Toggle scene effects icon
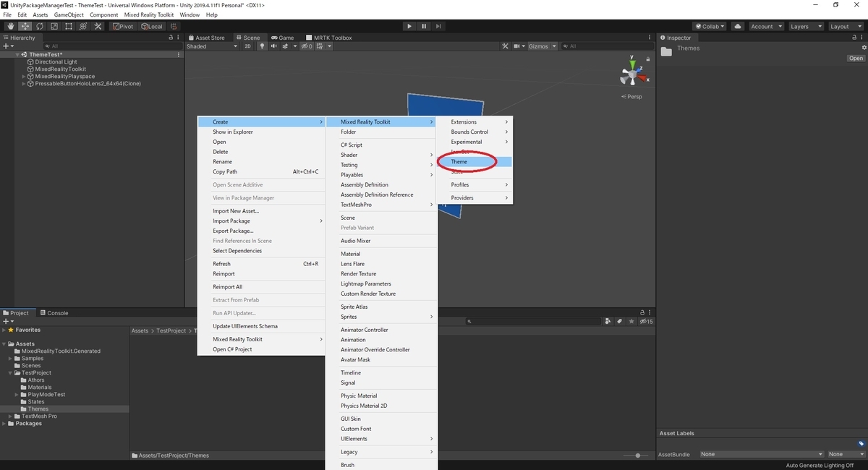Screen dimensions: 868x470 [287, 46]
